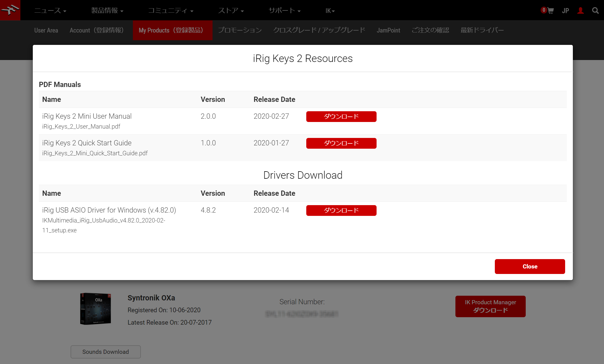Click release date 2020-02-27
This screenshot has width=604, height=364.
click(271, 116)
